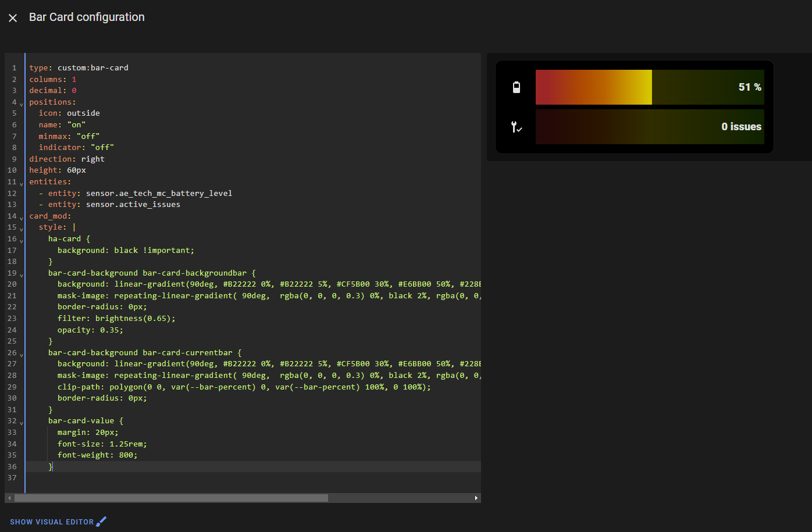Screen dimensions: 812x532
Task: Fold the bar-card-currentbar CSS rule
Action: 22,355
